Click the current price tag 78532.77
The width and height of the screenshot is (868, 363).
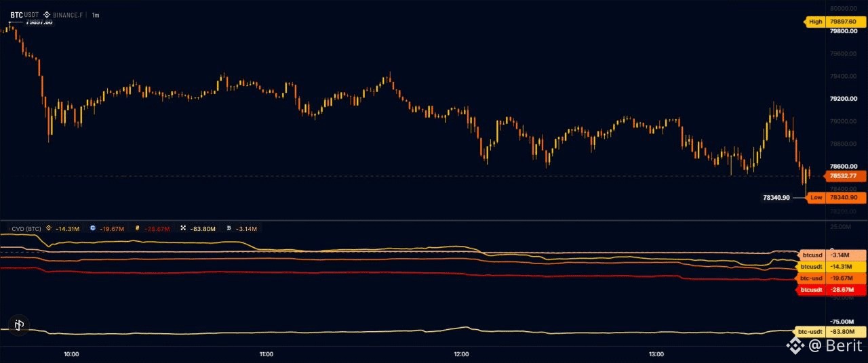(845, 176)
